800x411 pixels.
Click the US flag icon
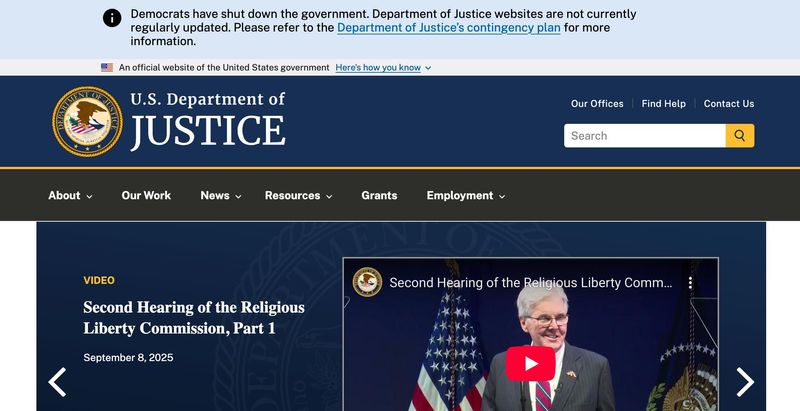coord(107,67)
